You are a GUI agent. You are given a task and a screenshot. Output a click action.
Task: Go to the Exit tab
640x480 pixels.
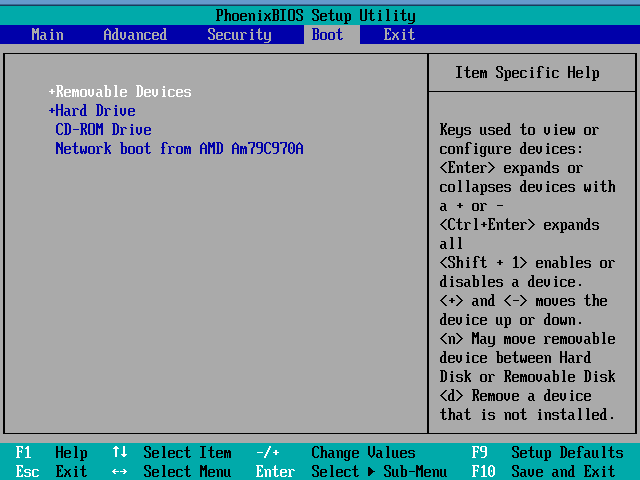click(x=399, y=35)
